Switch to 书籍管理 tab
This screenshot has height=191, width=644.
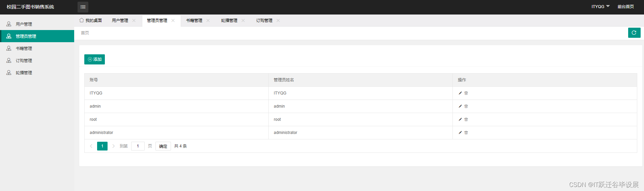pos(194,21)
